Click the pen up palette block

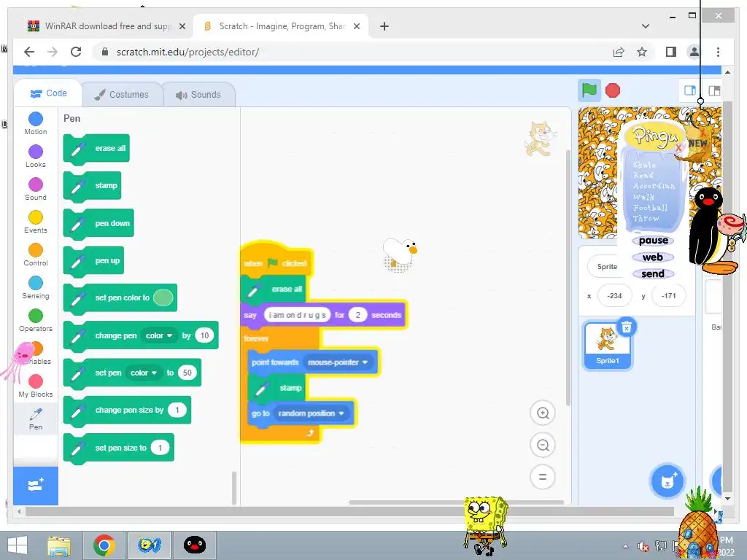click(x=93, y=261)
